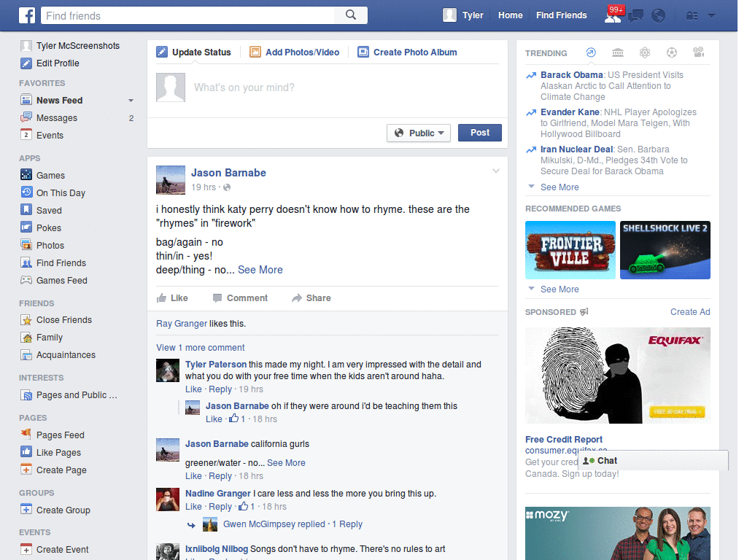Open the privacy shortcuts lock icon
The width and height of the screenshot is (747, 560).
click(692, 16)
